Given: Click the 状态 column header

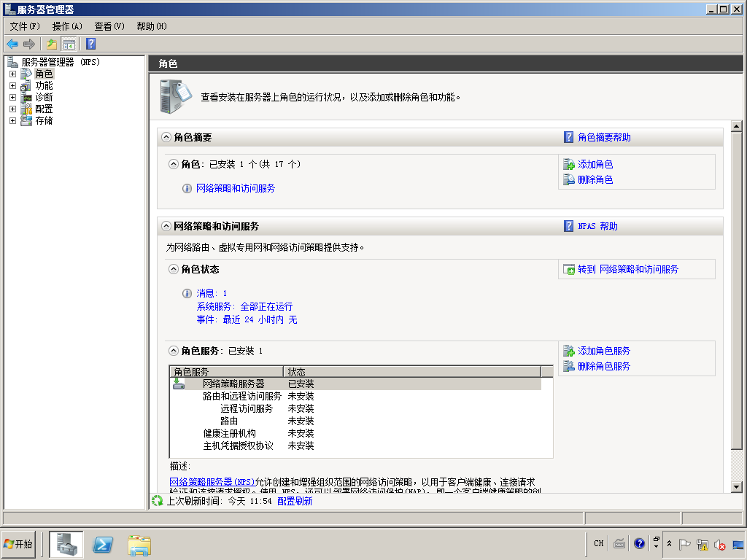Looking at the screenshot, I should coord(413,371).
